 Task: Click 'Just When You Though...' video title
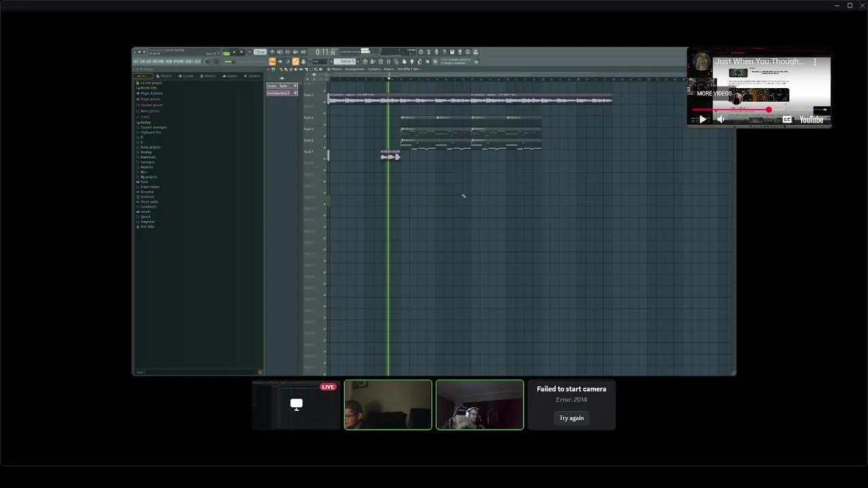point(760,62)
